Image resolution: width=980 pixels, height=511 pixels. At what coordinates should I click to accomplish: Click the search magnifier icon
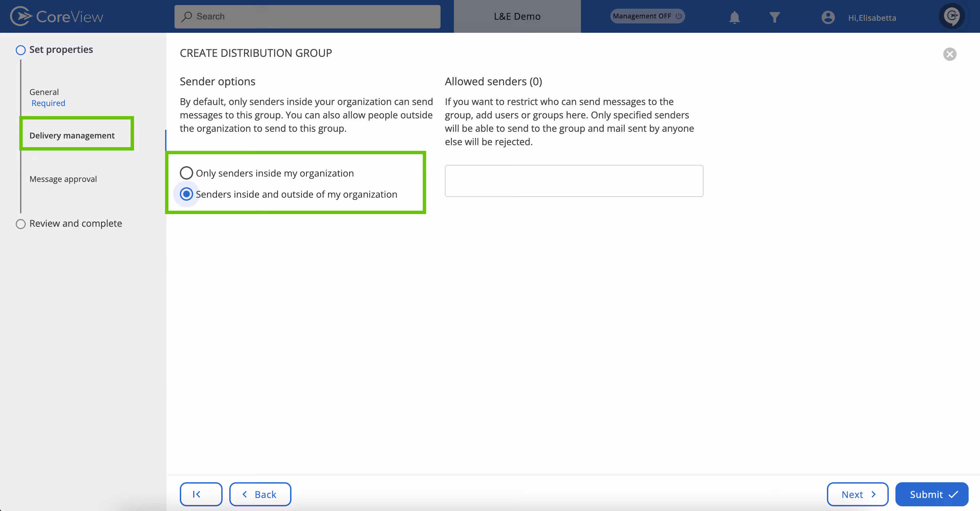[187, 16]
